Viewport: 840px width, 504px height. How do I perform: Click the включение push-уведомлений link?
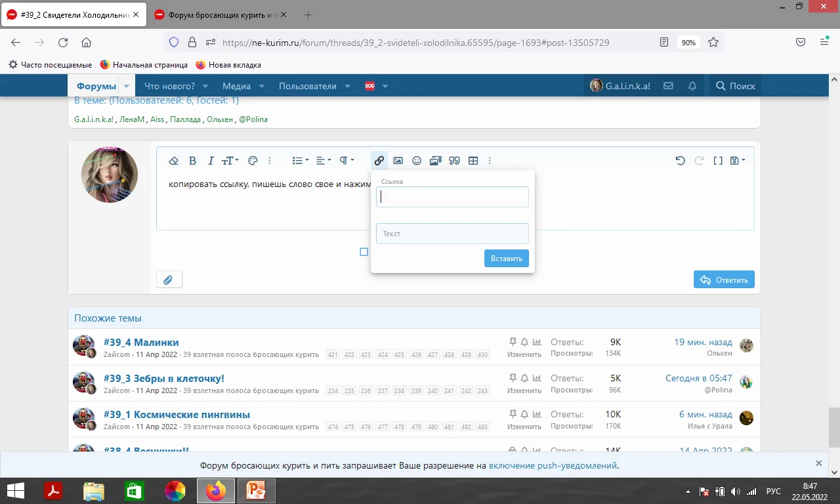click(x=553, y=465)
